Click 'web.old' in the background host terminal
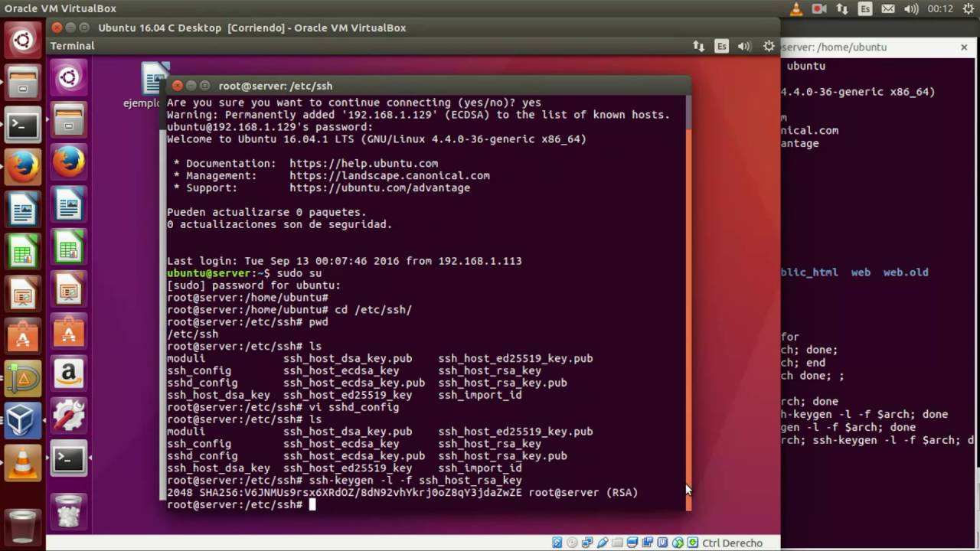 (x=906, y=272)
